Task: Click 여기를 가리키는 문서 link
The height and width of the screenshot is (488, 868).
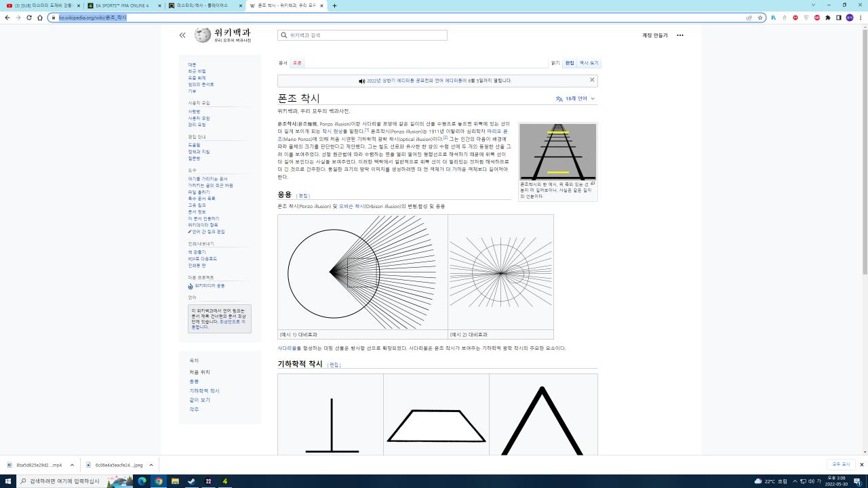Action: 208,179
